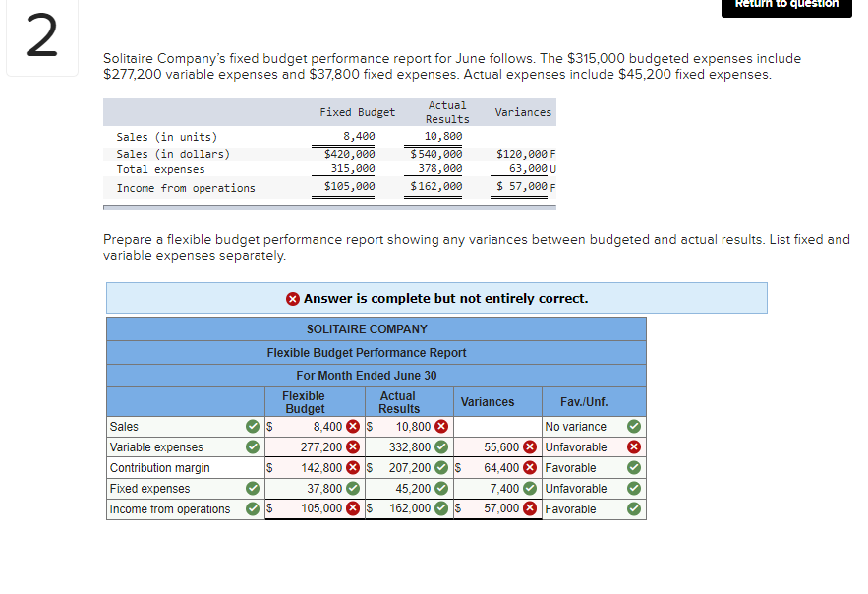Viewport: 868px width, 594px height.
Task: Click green checkmark beside Unfavorable for Fixed expenses
Action: pos(634,488)
